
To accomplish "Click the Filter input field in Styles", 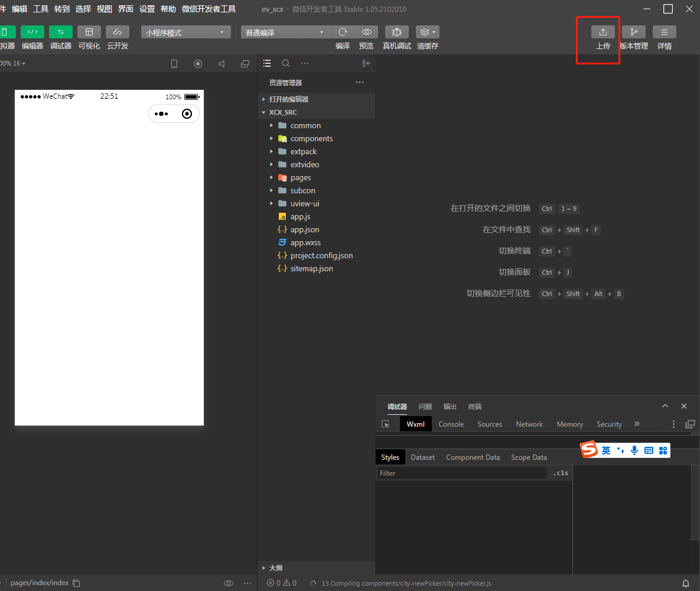I will 461,473.
